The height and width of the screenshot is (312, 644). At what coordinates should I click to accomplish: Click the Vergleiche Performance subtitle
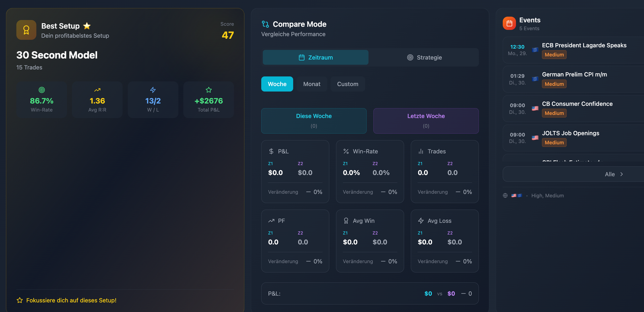coord(293,34)
